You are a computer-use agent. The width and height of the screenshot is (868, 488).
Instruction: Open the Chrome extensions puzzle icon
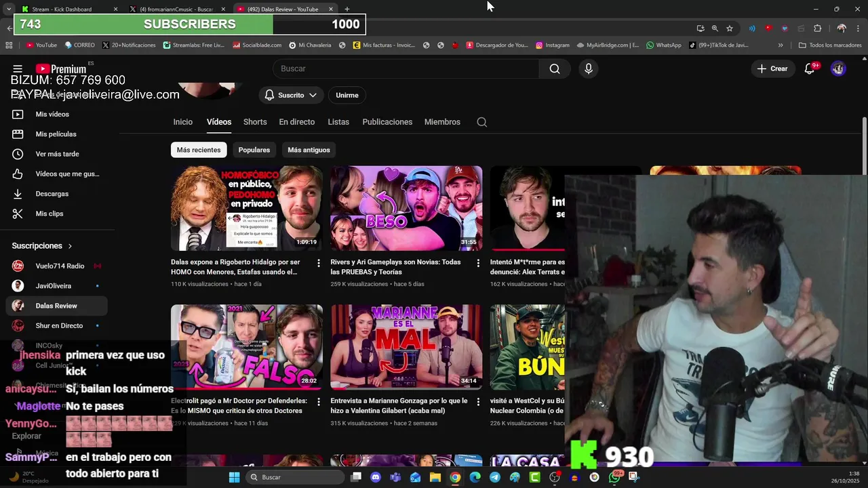(x=817, y=28)
